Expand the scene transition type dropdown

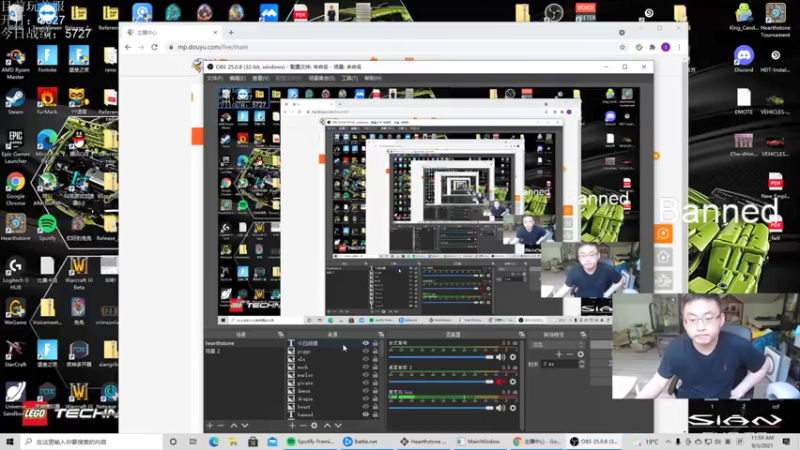557,345
